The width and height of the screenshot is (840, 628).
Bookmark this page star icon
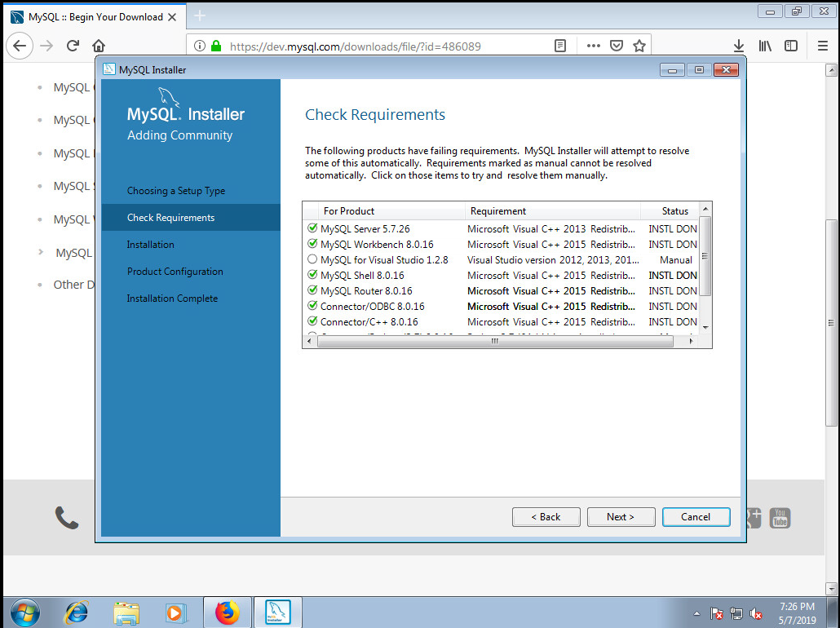point(639,46)
